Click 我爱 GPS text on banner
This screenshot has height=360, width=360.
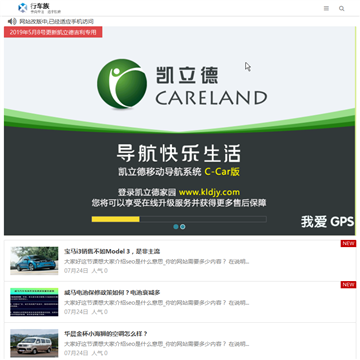coord(327,222)
